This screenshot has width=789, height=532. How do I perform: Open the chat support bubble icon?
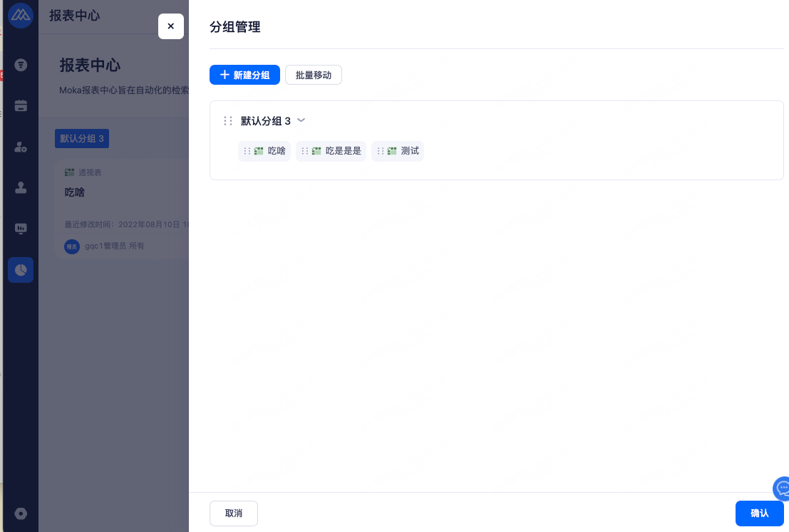click(x=782, y=489)
